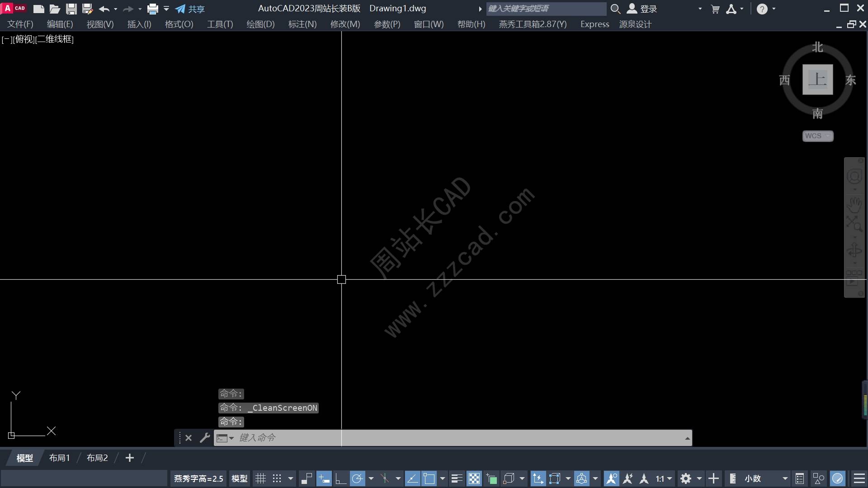Screen dimensions: 868x488
Task: Redo with the forward arrow icon
Action: (128, 9)
